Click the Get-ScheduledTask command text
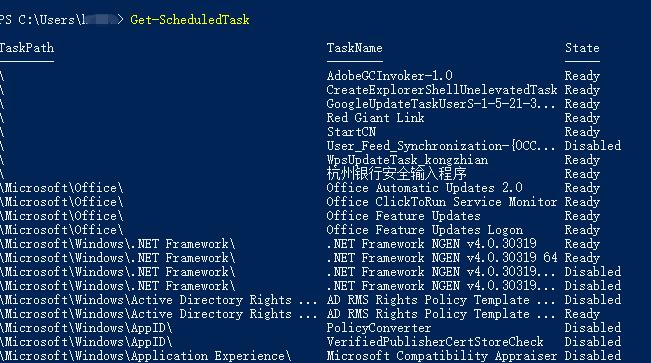Viewport: 651px width, 363px height. pyautogui.click(x=190, y=20)
